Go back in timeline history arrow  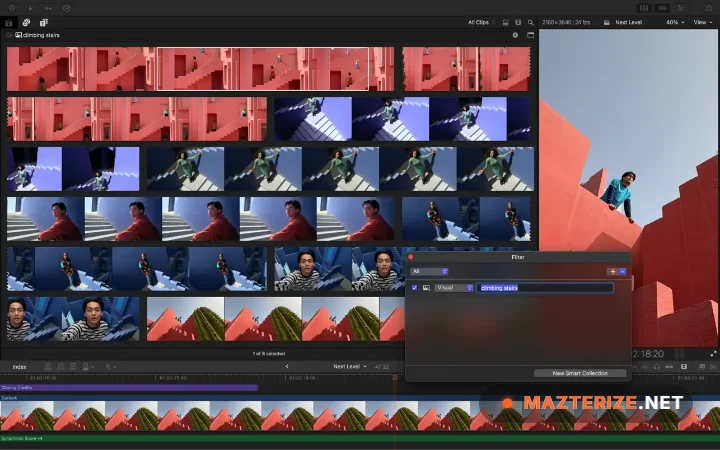coord(287,366)
